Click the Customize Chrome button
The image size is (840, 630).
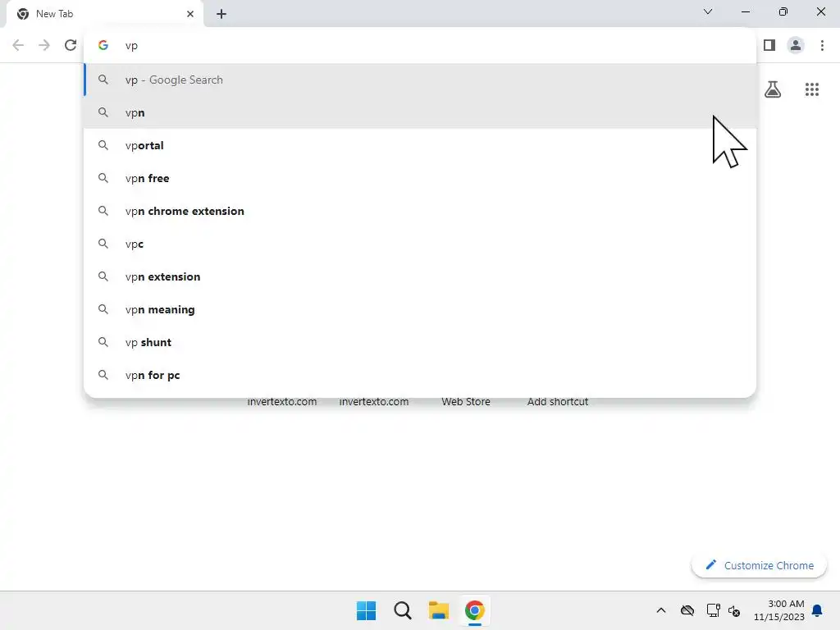click(x=759, y=565)
